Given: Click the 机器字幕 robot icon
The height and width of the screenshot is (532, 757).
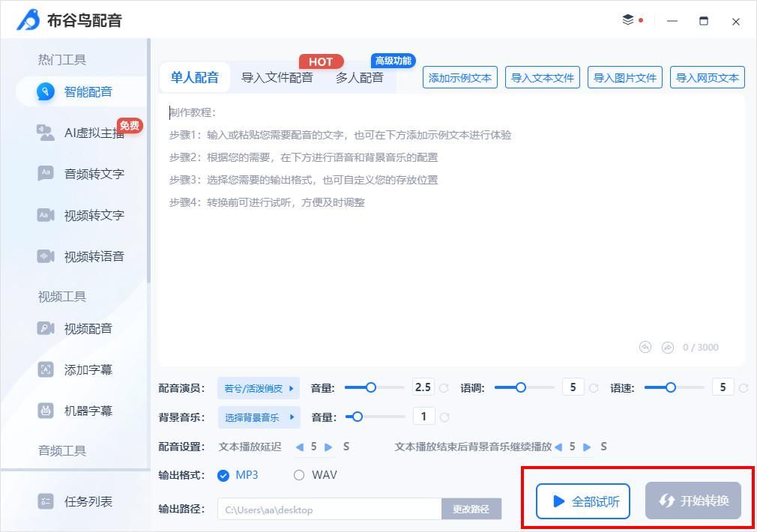Looking at the screenshot, I should point(46,411).
